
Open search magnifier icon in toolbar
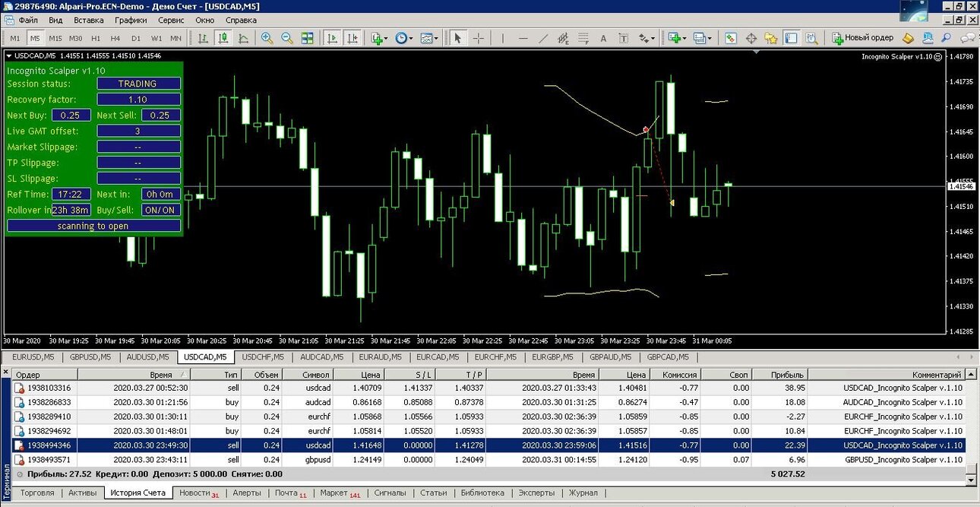[x=947, y=38]
